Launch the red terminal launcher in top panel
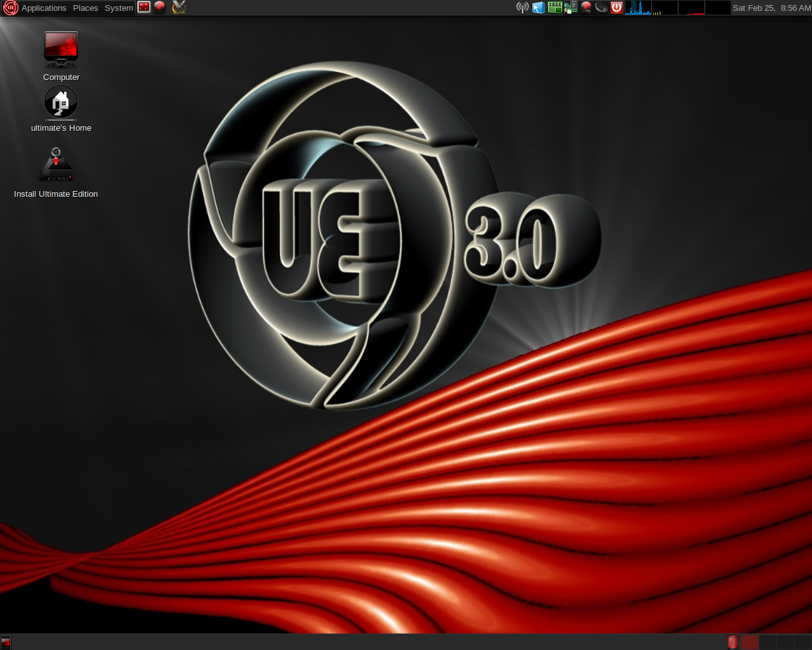812x650 pixels. [144, 8]
